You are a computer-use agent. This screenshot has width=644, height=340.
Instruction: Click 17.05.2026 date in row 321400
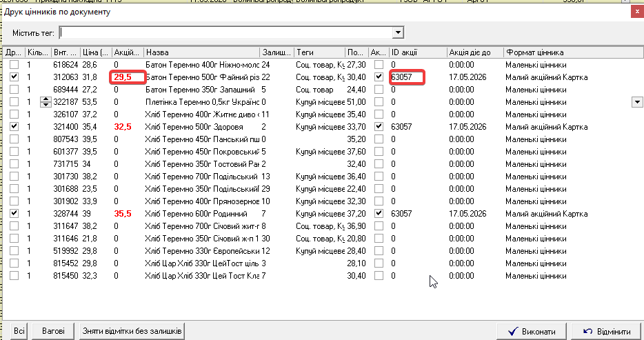467,126
